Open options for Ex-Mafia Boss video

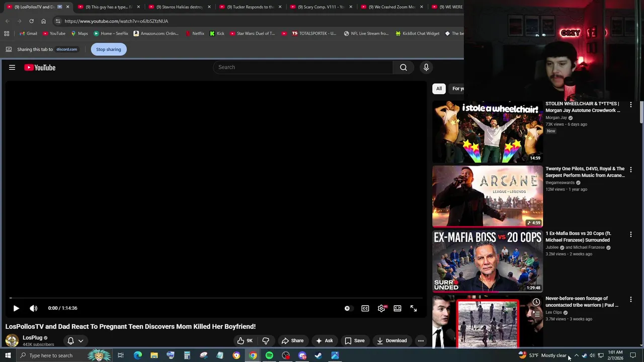[x=631, y=234]
